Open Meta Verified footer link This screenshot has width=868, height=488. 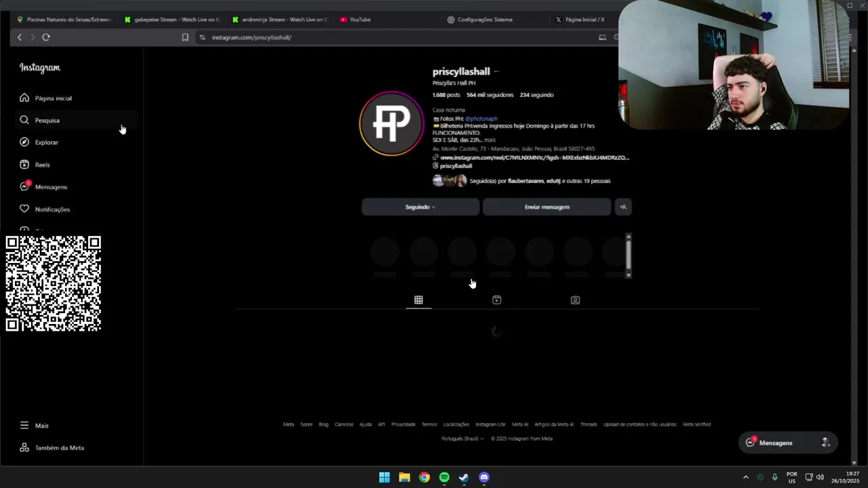tap(696, 424)
